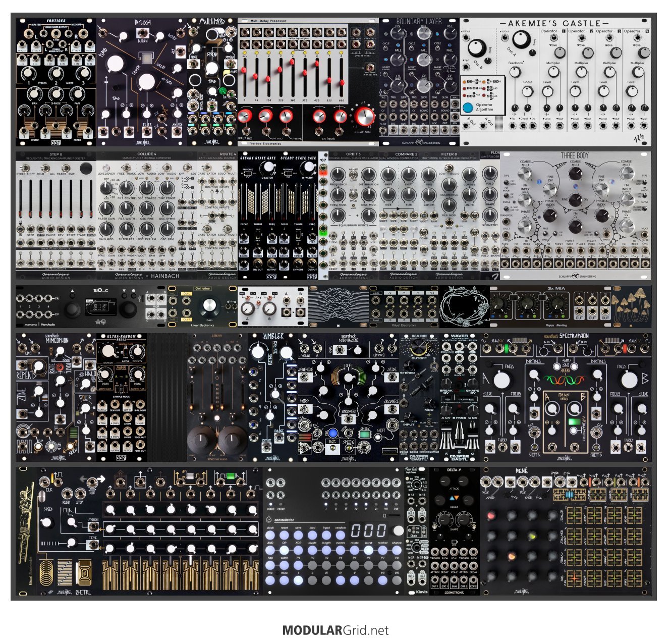Click the wreath artwork blank panel
The height and width of the screenshot is (641, 672).
[464, 306]
